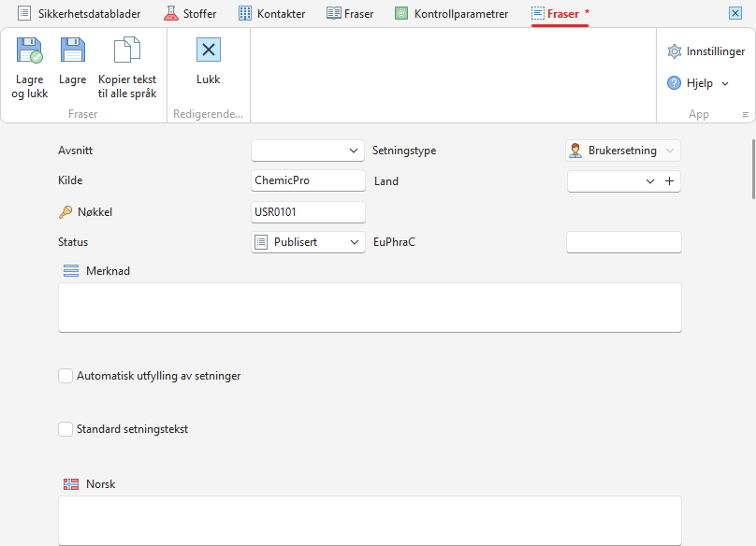Click Kopier tekst til alle språk icon
756x546 pixels.
pyautogui.click(x=127, y=50)
